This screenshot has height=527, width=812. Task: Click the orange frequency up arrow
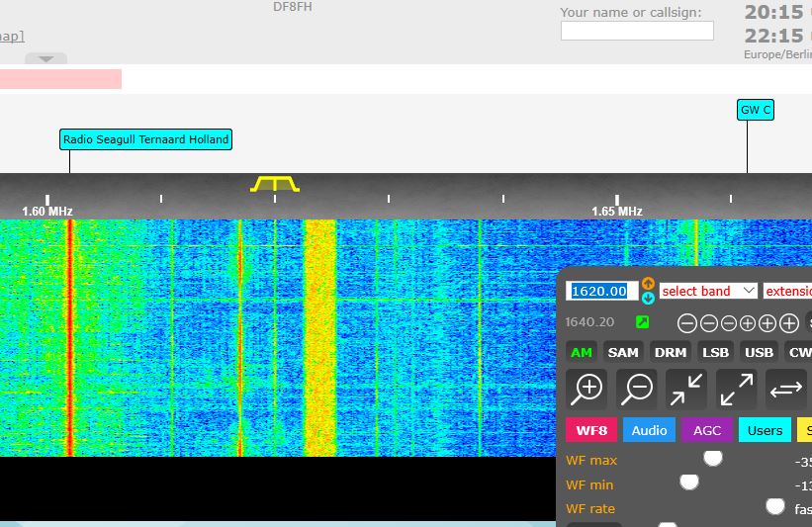pyautogui.click(x=648, y=284)
